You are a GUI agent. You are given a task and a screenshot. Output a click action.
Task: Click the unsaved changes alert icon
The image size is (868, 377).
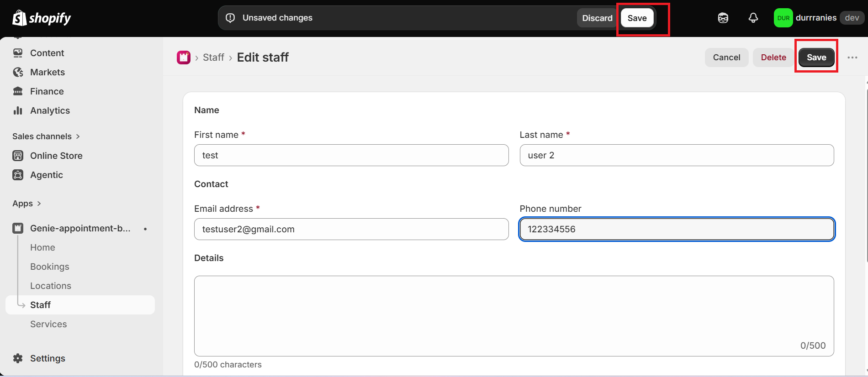[230, 18]
